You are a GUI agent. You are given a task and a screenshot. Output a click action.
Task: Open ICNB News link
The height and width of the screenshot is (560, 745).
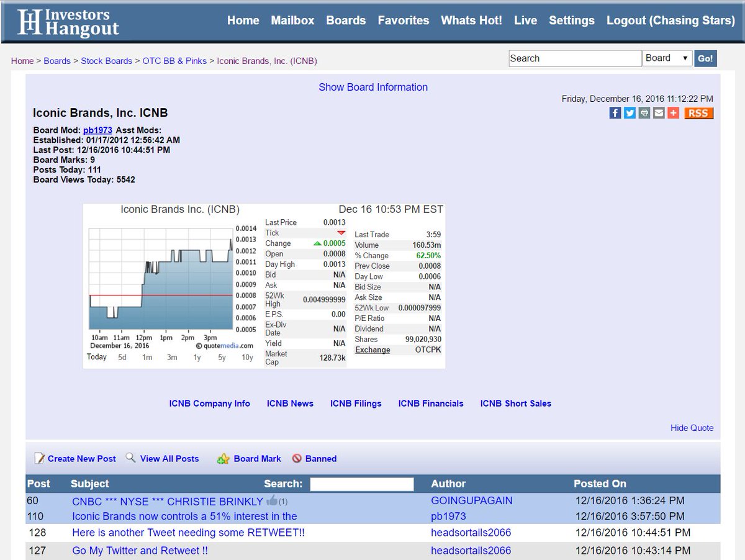pos(290,404)
